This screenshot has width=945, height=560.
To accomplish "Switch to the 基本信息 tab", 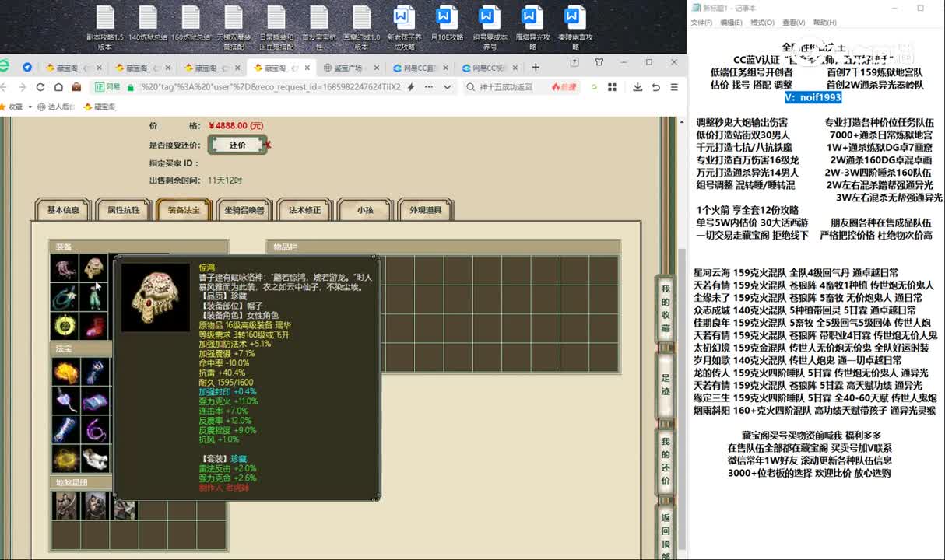I will click(x=63, y=210).
